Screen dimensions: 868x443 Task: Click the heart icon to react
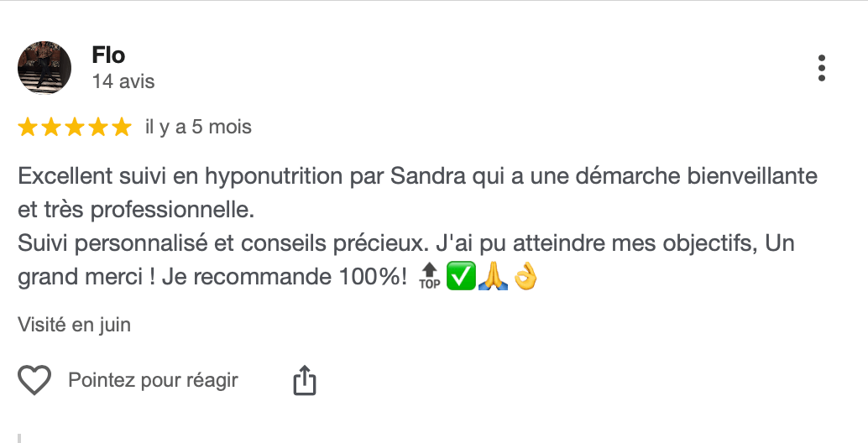pyautogui.click(x=35, y=381)
